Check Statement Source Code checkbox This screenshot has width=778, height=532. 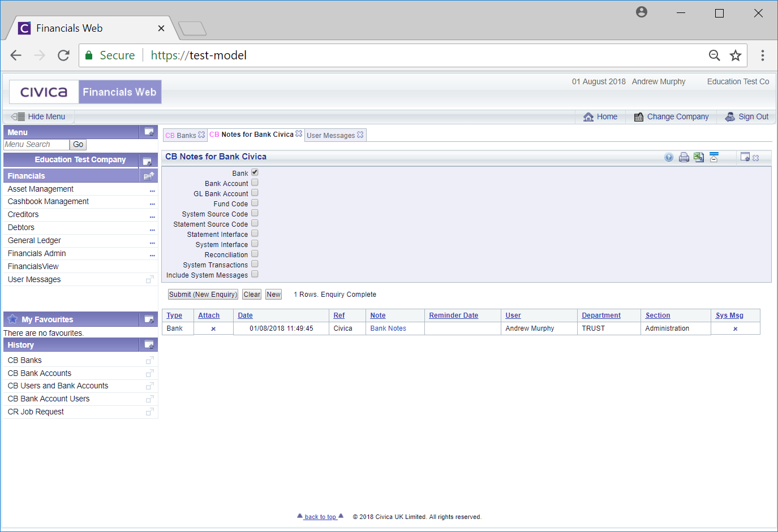pyautogui.click(x=255, y=223)
